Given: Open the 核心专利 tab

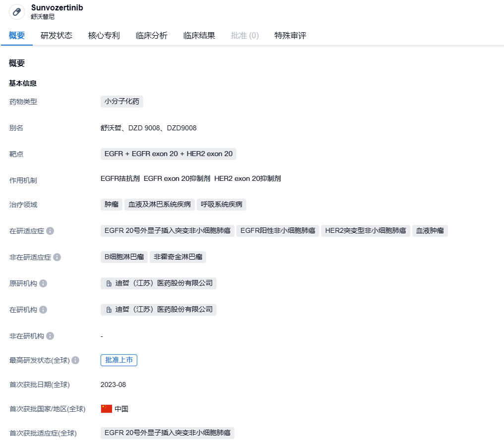Looking at the screenshot, I should pyautogui.click(x=104, y=36).
